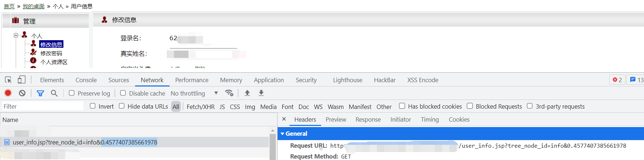The height and width of the screenshot is (160, 644).
Task: Open the No throttling dropdown
Action: point(194,93)
